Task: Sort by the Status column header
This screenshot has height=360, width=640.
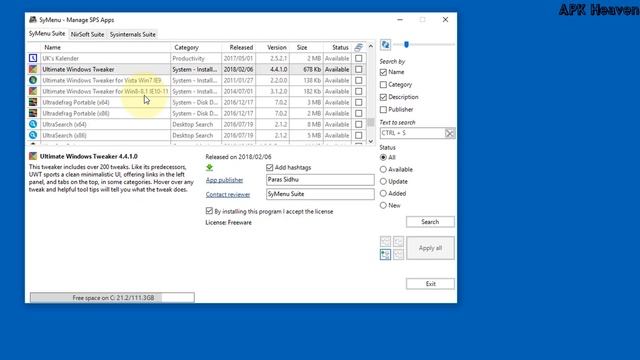Action: tap(337, 47)
